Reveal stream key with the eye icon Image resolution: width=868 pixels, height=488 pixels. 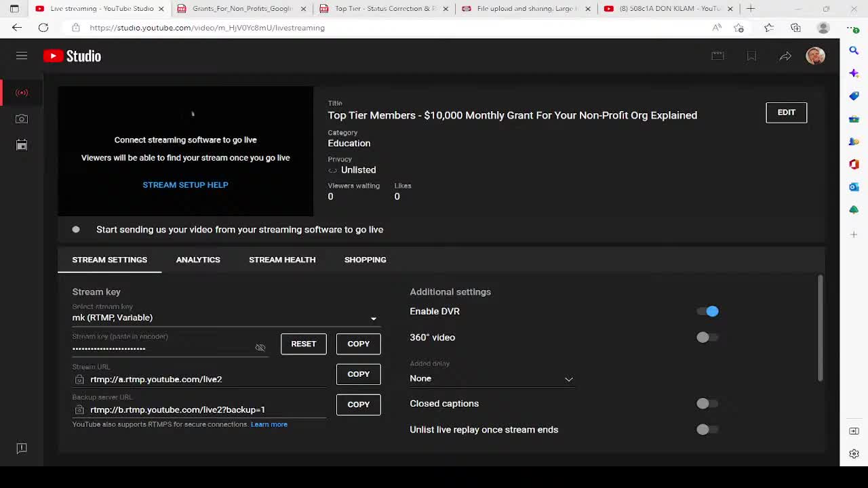click(260, 348)
